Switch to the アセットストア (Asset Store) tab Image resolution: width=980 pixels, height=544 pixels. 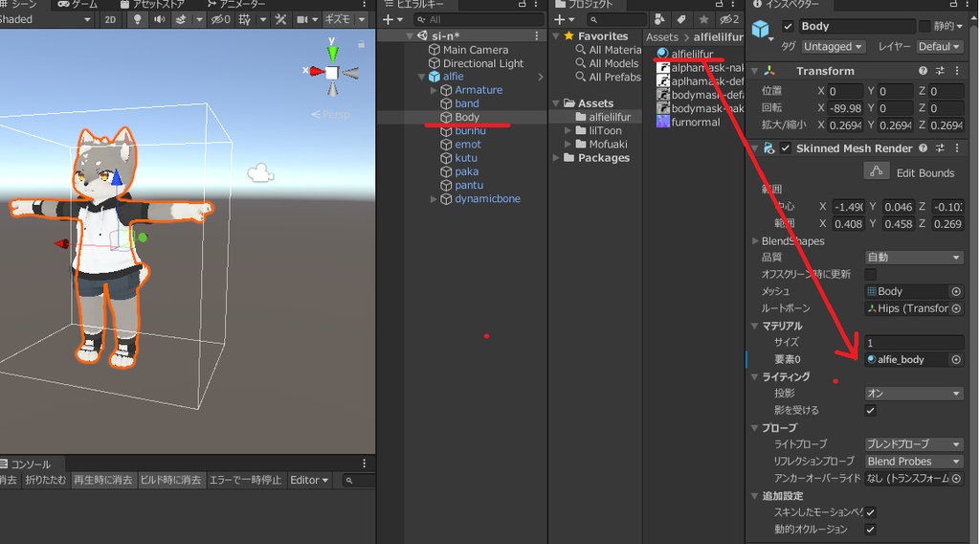(x=152, y=5)
